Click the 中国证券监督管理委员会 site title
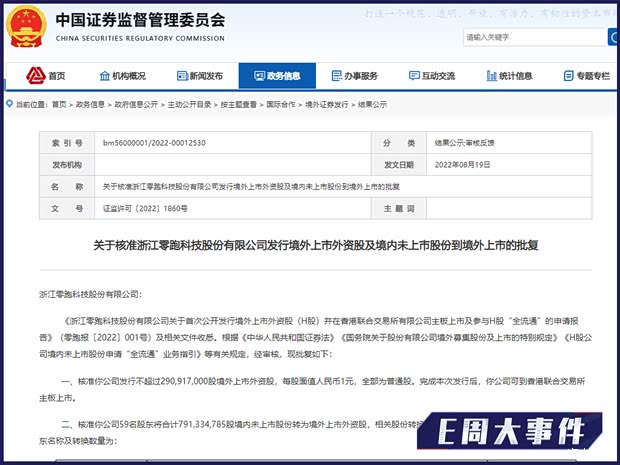The width and height of the screenshot is (620, 465). (140, 20)
